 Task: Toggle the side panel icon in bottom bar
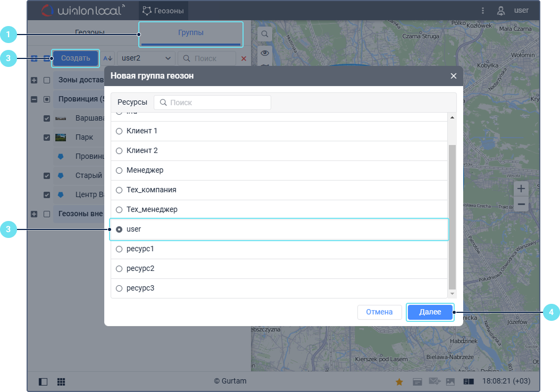(43, 381)
